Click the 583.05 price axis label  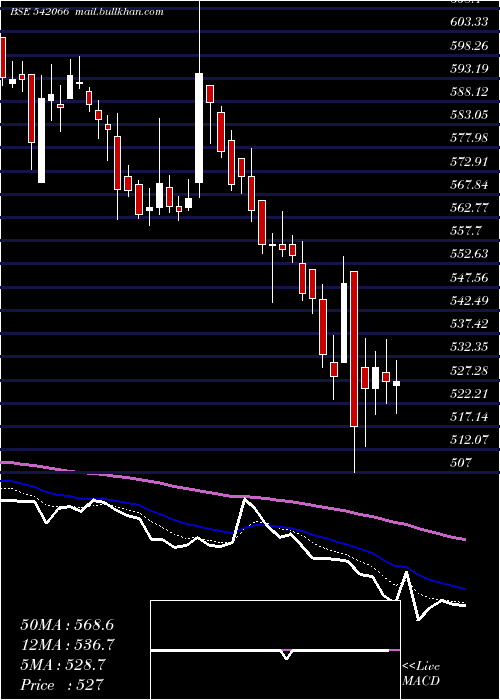pos(469,115)
